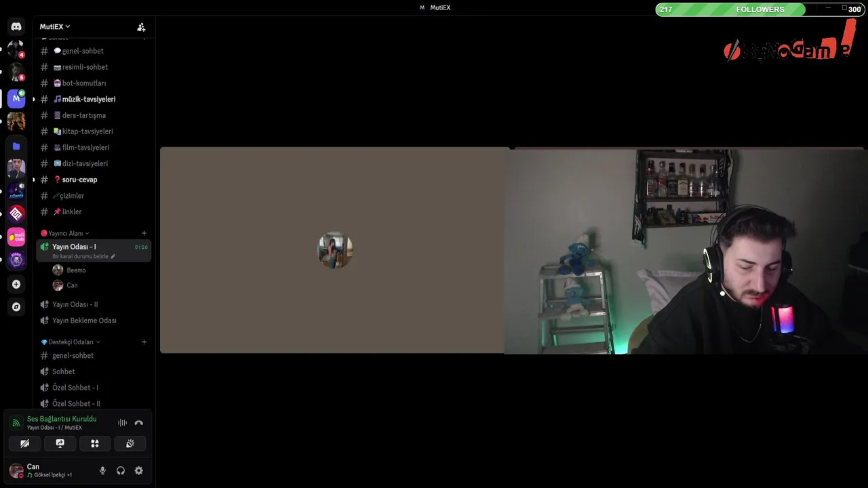The height and width of the screenshot is (488, 868).
Task: Open the server folder icon in sidebar
Action: point(16,146)
